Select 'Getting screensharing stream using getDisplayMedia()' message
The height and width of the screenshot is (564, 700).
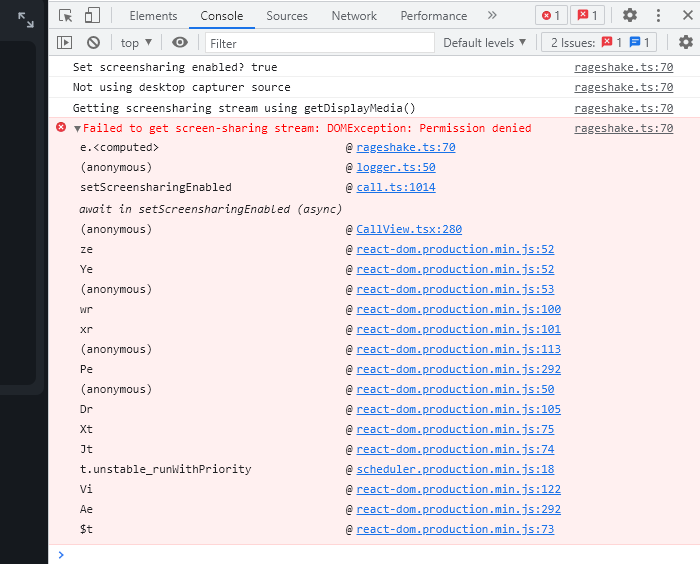[244, 109]
